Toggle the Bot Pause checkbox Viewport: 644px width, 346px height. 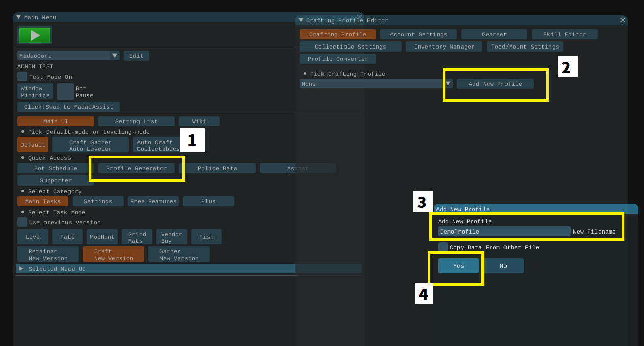pyautogui.click(x=65, y=91)
